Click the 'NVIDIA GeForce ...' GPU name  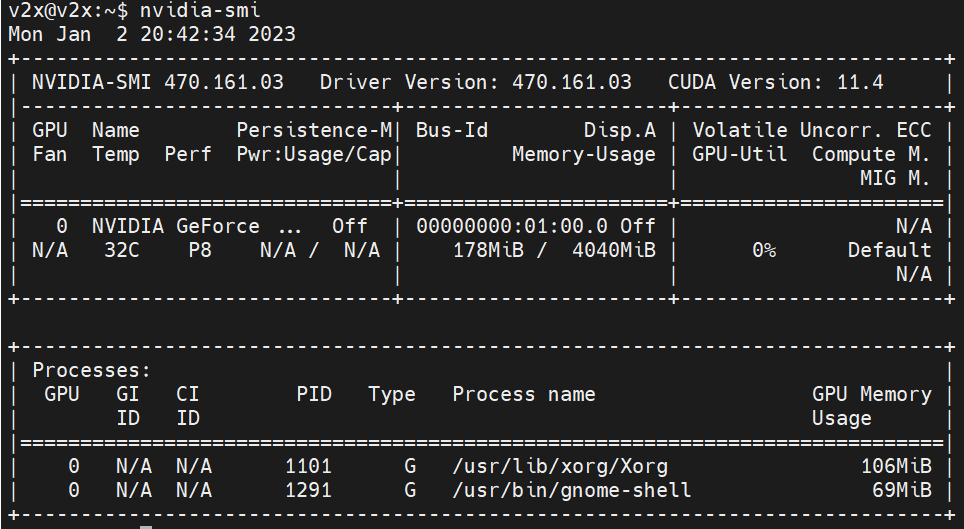[197, 226]
